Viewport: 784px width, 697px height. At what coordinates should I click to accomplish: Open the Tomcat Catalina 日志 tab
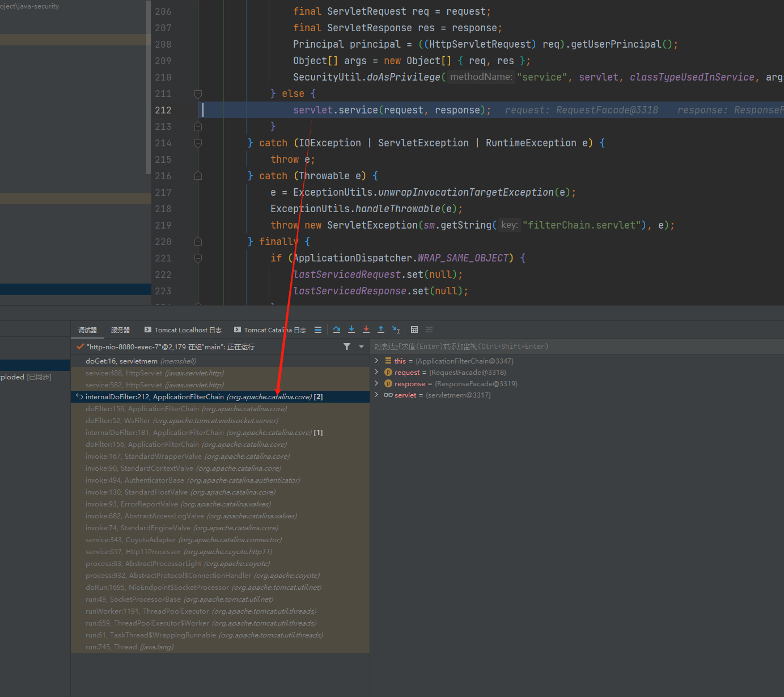coord(270,330)
